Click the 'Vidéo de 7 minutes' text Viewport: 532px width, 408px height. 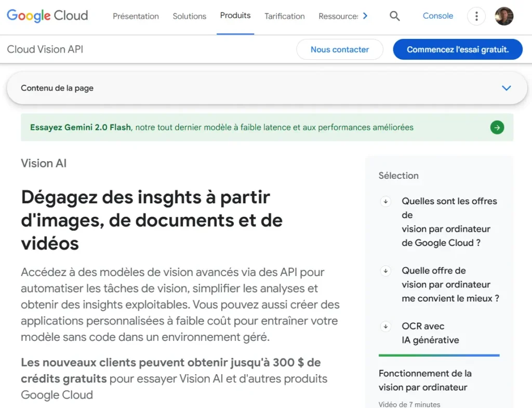click(409, 404)
